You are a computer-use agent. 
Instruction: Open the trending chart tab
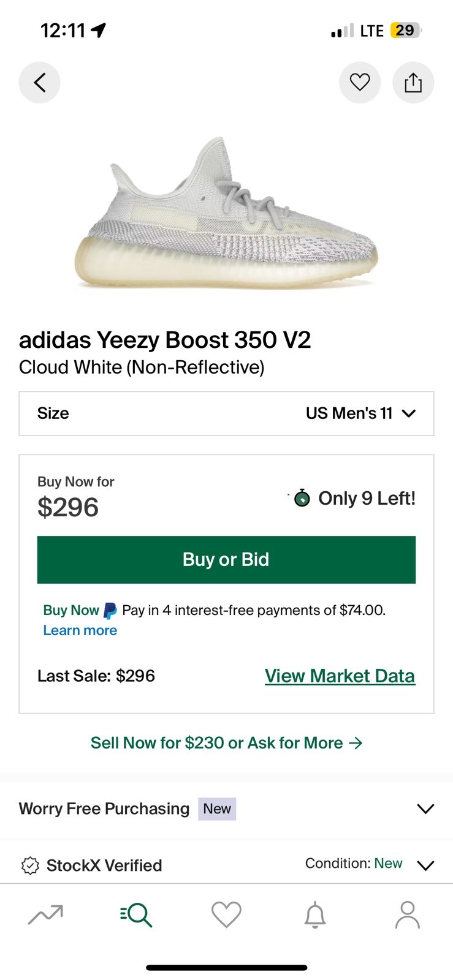[x=45, y=915]
